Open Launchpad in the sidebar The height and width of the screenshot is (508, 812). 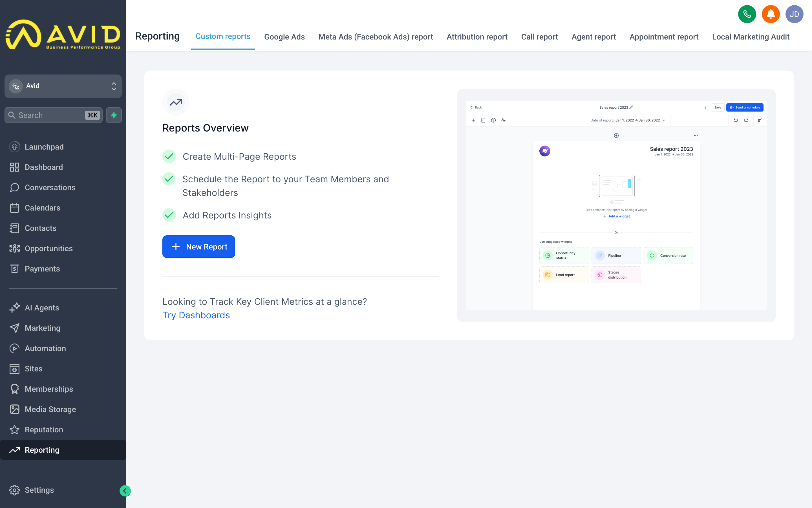[x=63, y=147]
